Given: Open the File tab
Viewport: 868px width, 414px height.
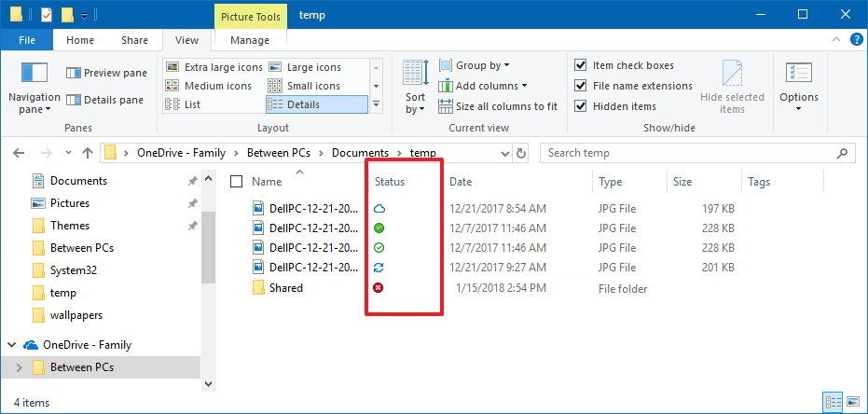Looking at the screenshot, I should [x=26, y=40].
